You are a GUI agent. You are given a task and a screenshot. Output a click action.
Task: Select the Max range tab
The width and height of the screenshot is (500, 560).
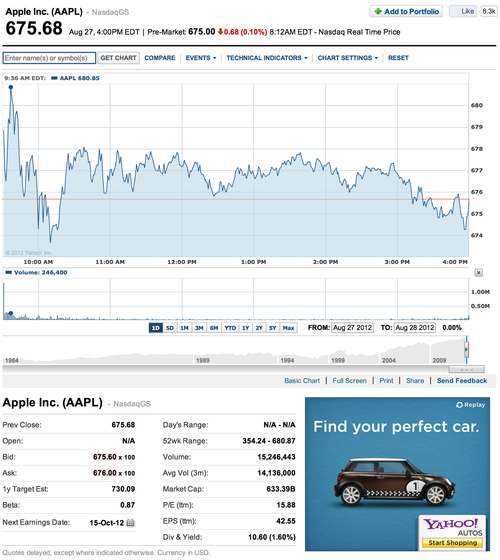pos(289,328)
